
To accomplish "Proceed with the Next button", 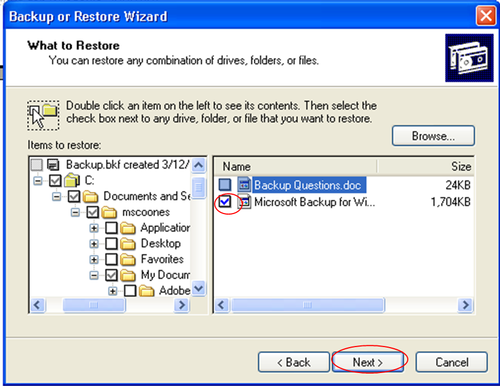I will (x=368, y=362).
